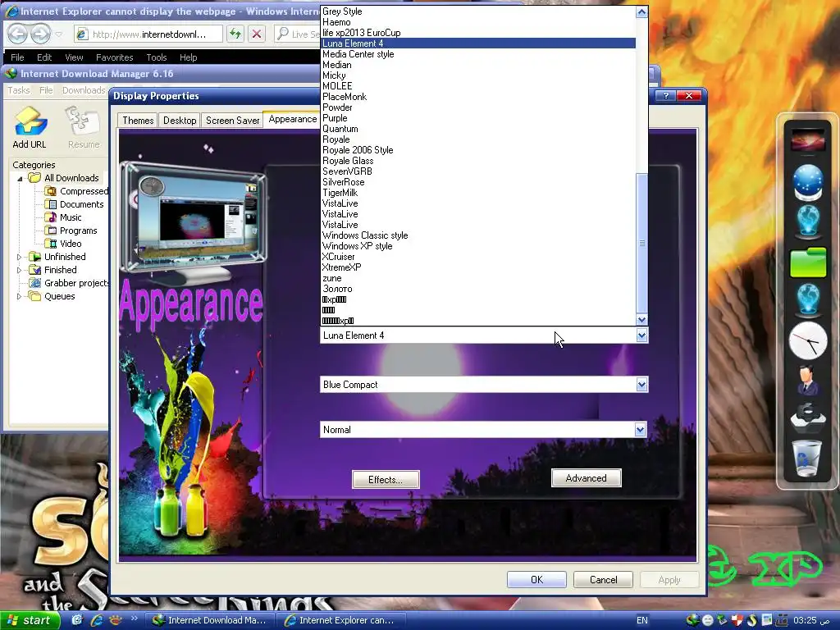This screenshot has width=840, height=630.
Task: Select the zune style entry
Action: [478, 278]
